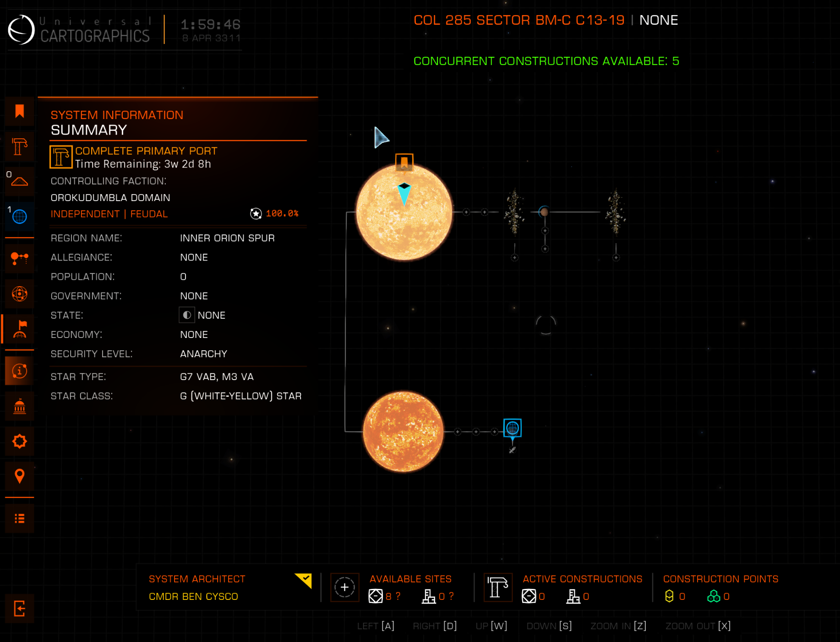Screen dimensions: 840x642
Task: Click the UP [W] control hint
Action: 491,626
